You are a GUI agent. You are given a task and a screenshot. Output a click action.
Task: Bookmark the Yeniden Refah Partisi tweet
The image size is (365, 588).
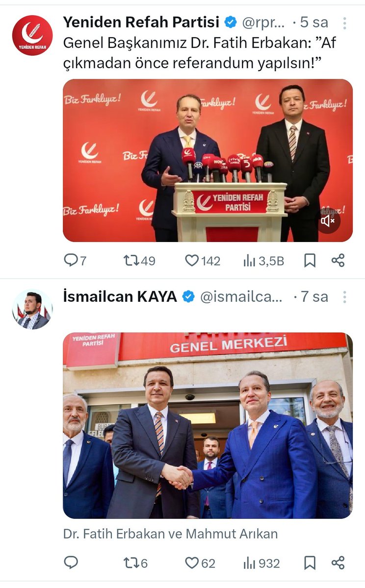(x=310, y=261)
